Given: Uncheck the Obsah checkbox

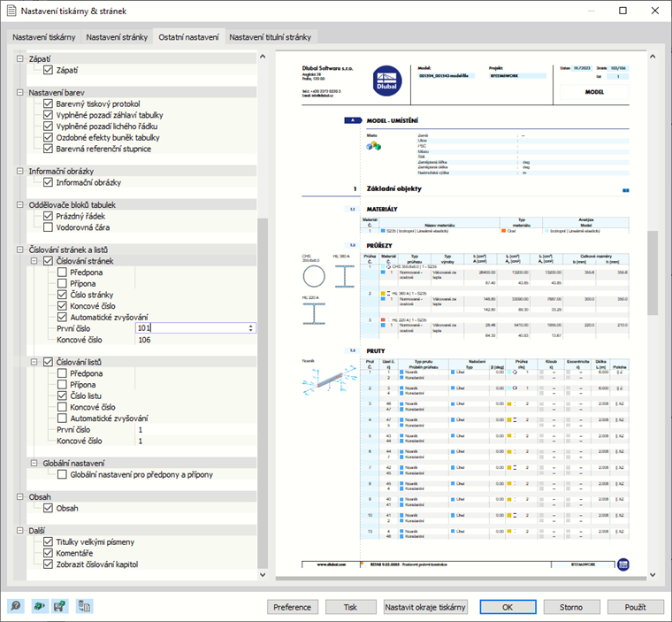Looking at the screenshot, I should click(48, 509).
